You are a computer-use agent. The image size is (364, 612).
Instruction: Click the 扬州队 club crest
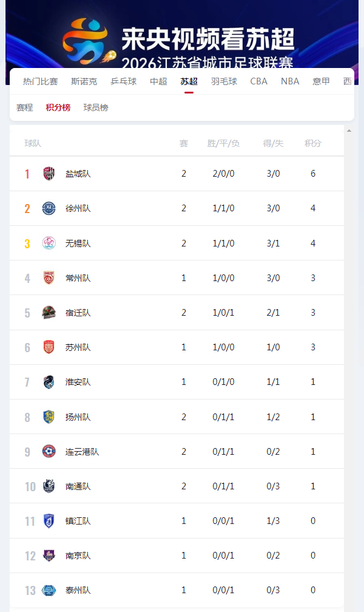(x=49, y=416)
